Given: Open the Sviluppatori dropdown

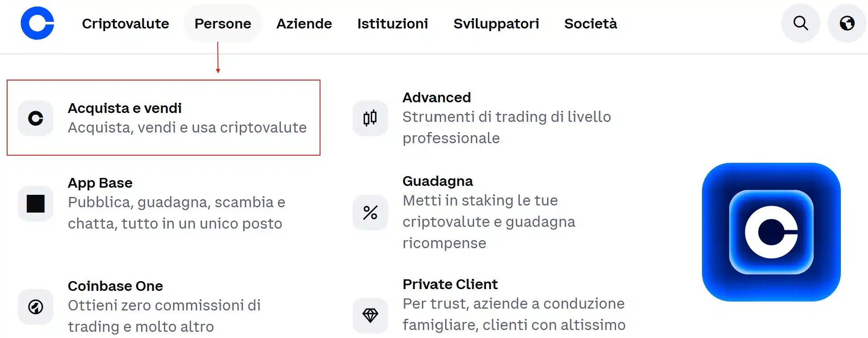Looking at the screenshot, I should coord(496,24).
